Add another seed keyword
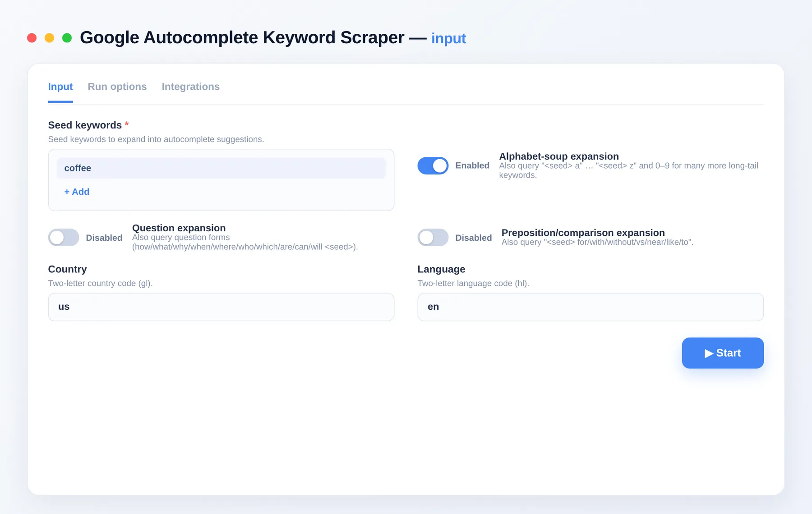This screenshot has width=812, height=514. pyautogui.click(x=77, y=192)
